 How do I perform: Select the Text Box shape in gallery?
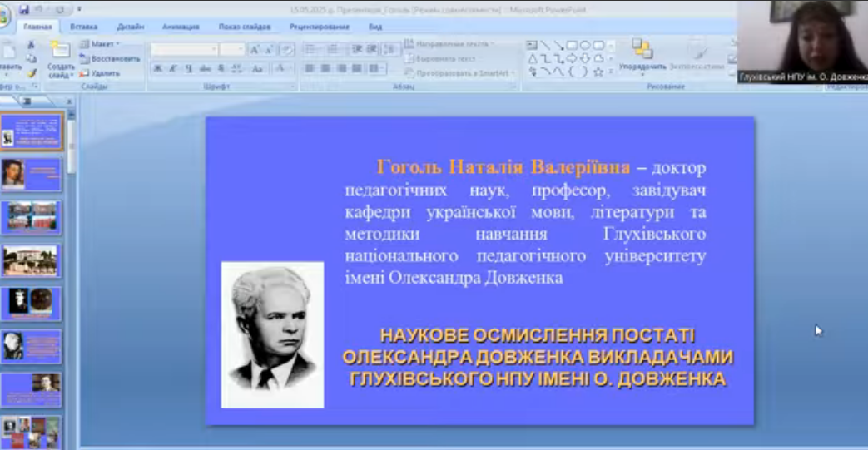[532, 45]
